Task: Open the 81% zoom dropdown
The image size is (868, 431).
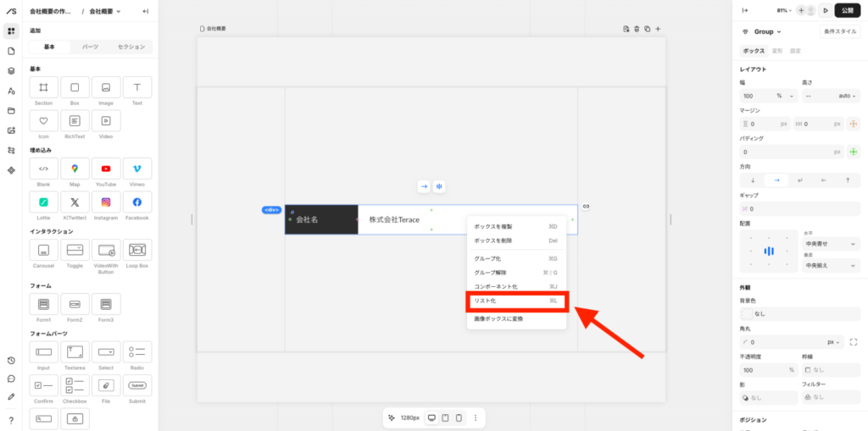Action: tap(785, 10)
